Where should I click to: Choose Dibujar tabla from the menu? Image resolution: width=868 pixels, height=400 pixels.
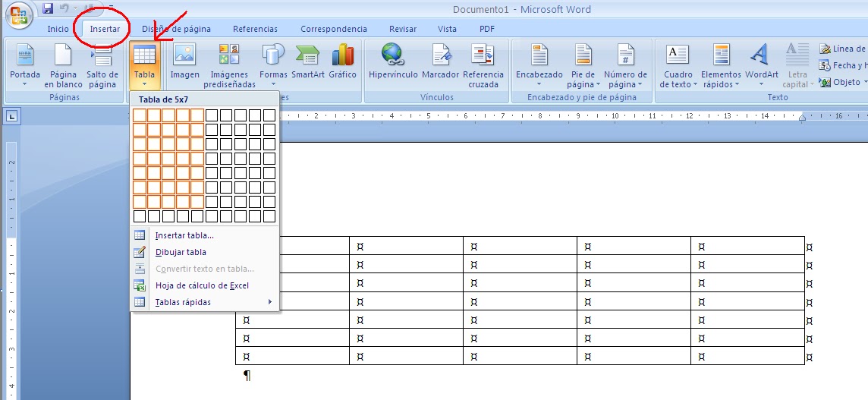[205, 252]
